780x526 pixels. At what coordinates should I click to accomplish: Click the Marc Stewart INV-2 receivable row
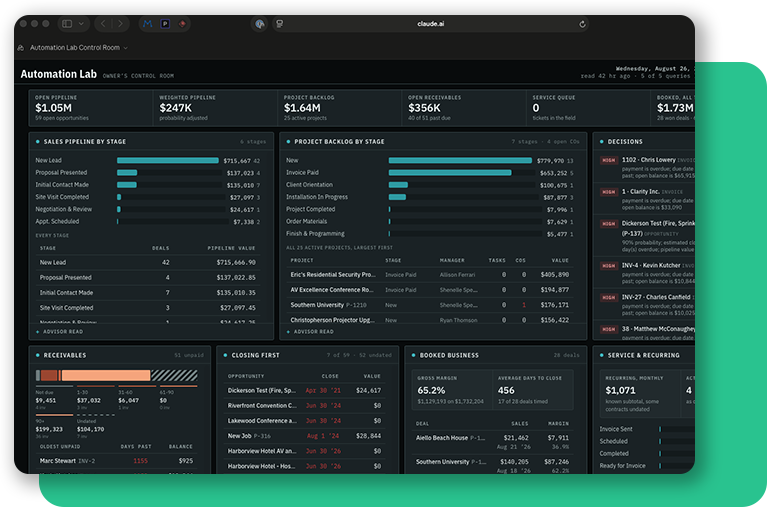[116, 461]
